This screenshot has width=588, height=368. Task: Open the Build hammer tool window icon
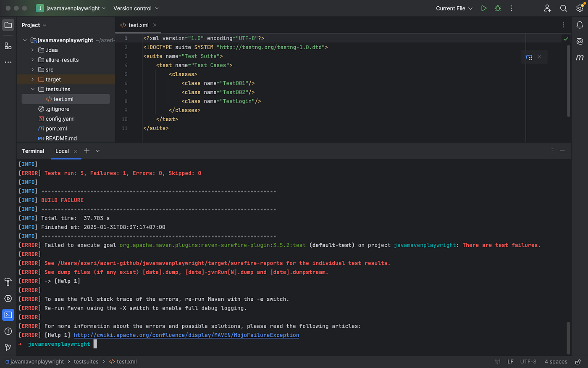8,282
